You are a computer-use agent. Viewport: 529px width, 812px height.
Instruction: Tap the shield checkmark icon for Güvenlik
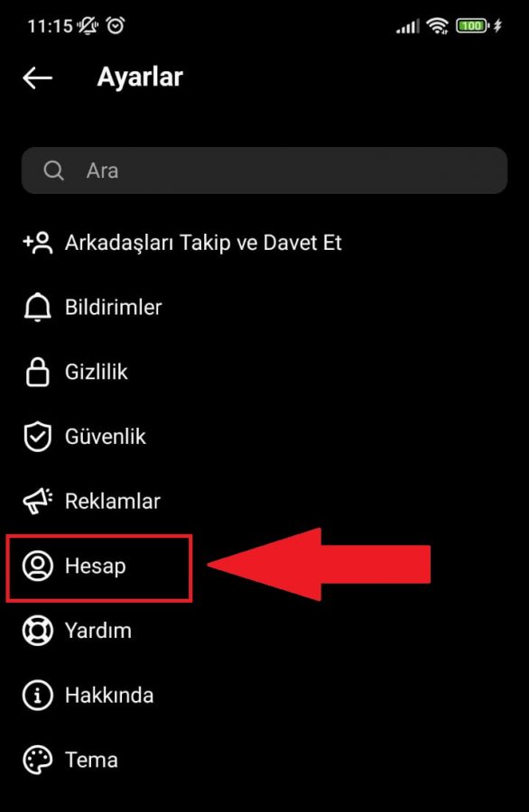pyautogui.click(x=38, y=437)
